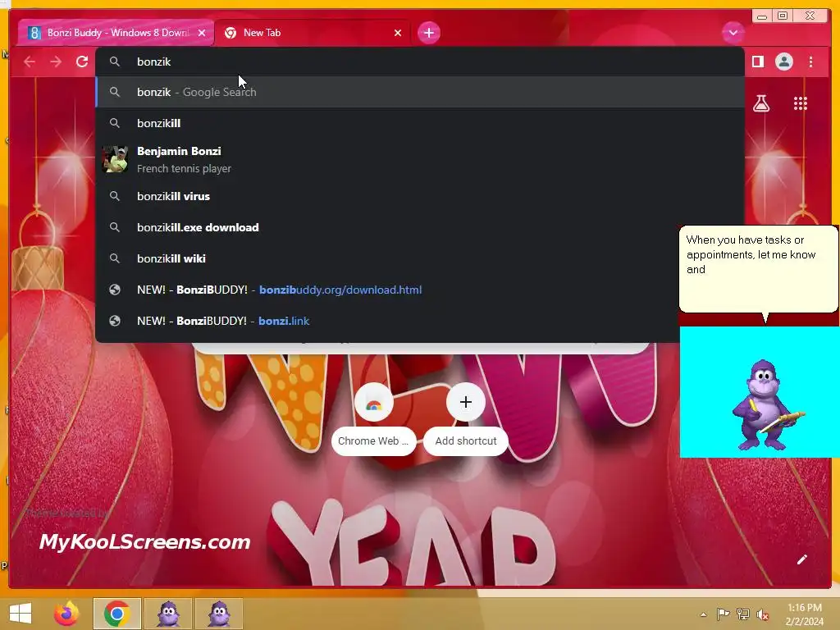Screen dimensions: 840x630
Task: Click the first BonziBuddy taskbar icon
Action: (168, 614)
